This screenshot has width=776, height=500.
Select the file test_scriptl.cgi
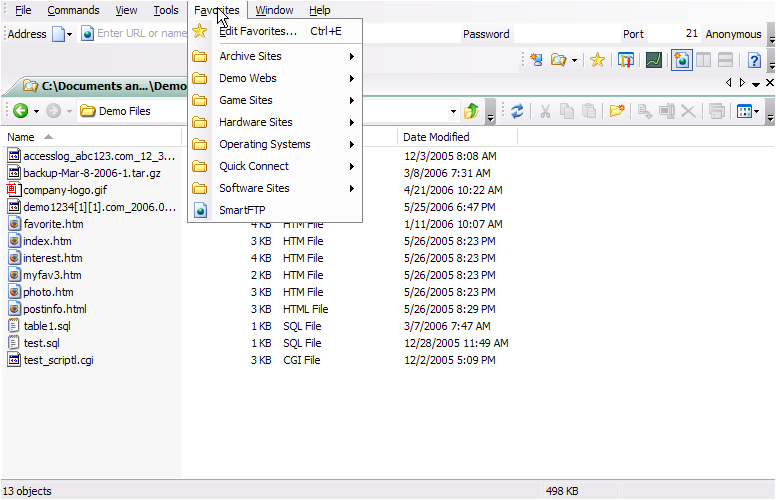coord(50,360)
